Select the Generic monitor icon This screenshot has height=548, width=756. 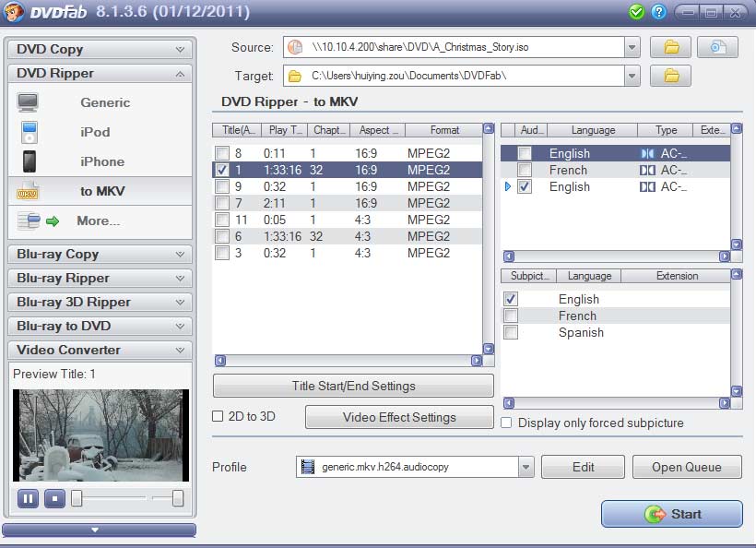(x=29, y=102)
